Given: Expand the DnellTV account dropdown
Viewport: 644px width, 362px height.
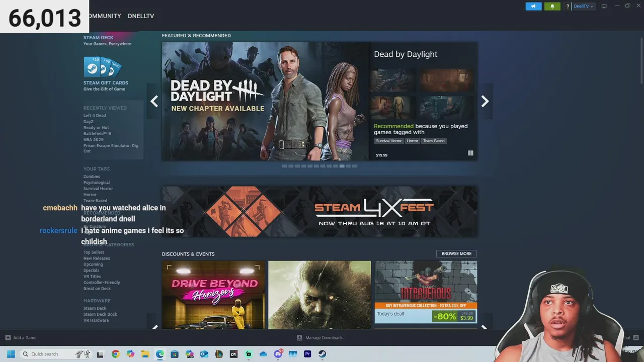Looking at the screenshot, I should 583,7.
